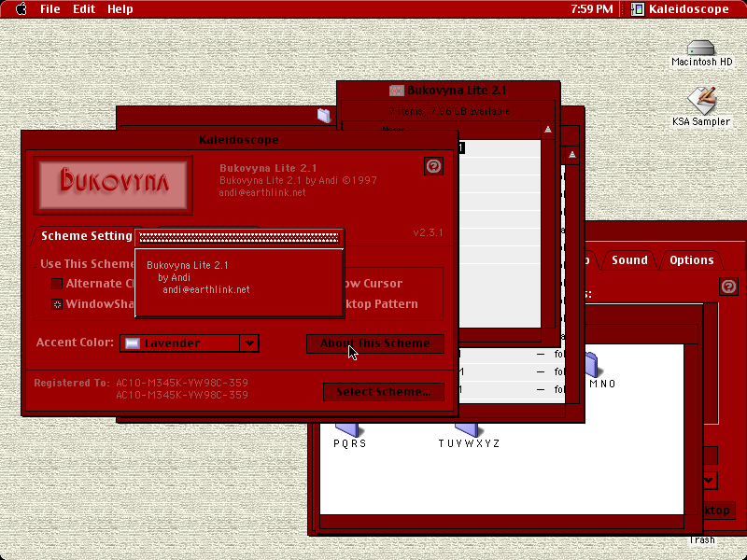Open the Kaleidoscope application menu
Viewport: 747px width, 560px height.
click(680, 9)
